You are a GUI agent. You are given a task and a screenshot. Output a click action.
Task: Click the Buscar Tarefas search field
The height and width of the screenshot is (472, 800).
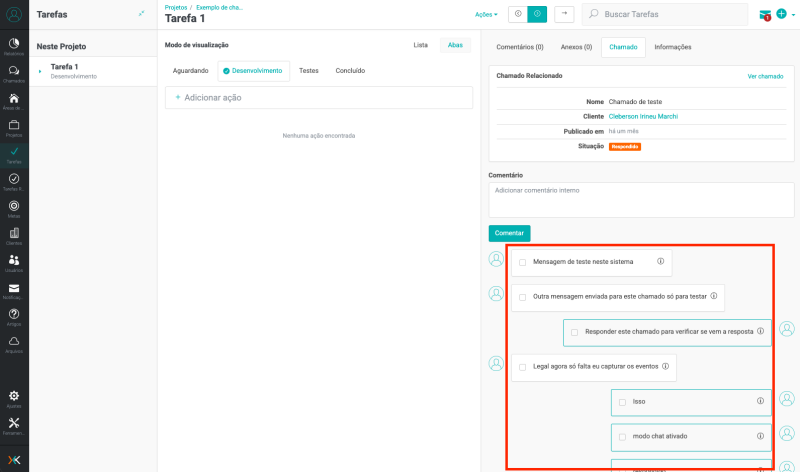(670, 15)
